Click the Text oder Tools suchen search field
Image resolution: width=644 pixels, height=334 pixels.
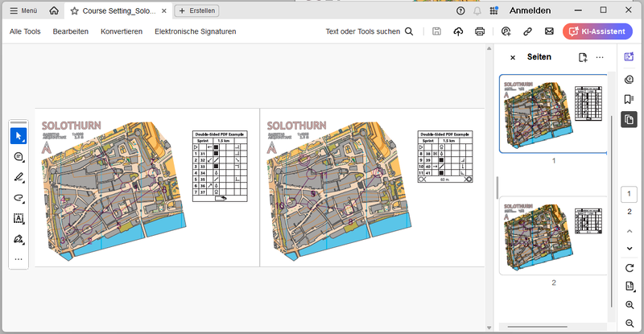click(363, 31)
